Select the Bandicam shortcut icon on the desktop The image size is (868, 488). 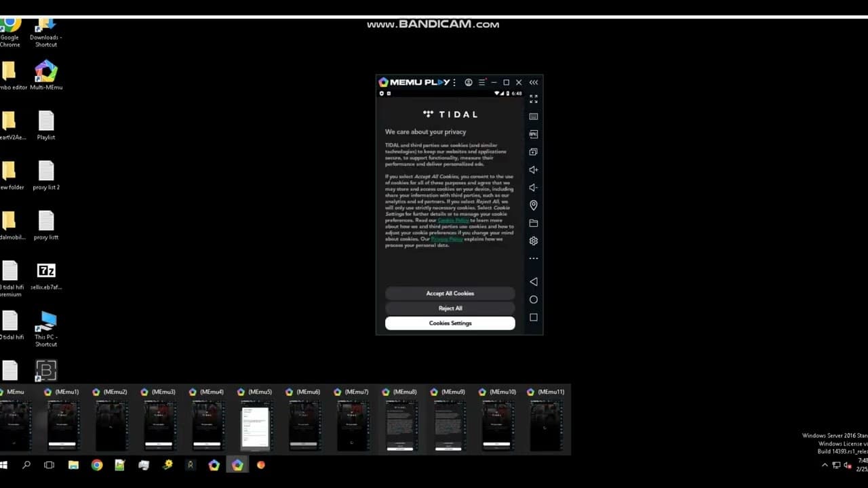46,371
